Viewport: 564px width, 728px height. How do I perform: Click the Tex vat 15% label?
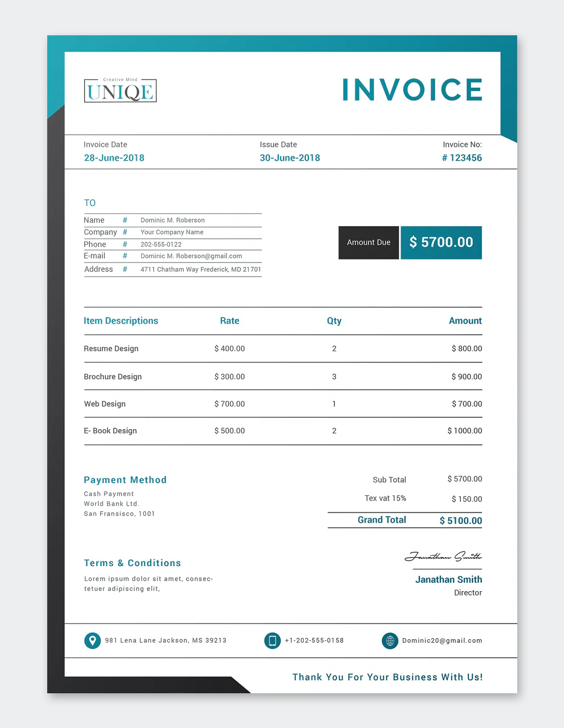[385, 498]
